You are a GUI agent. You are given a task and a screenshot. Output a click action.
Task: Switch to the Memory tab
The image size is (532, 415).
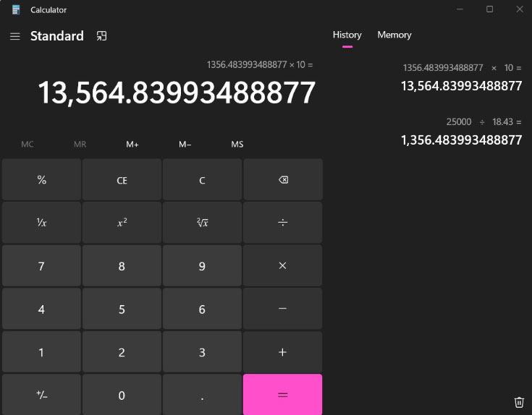pos(394,35)
